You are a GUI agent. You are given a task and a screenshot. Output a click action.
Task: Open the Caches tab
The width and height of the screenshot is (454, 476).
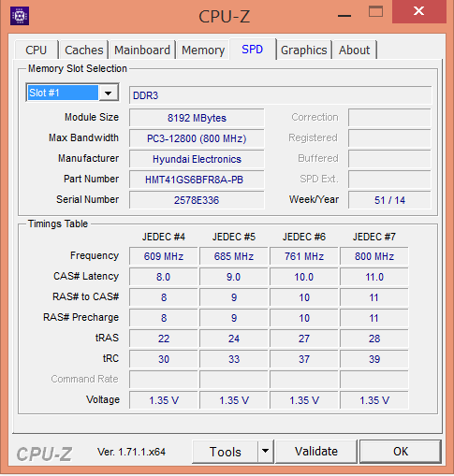click(x=84, y=50)
